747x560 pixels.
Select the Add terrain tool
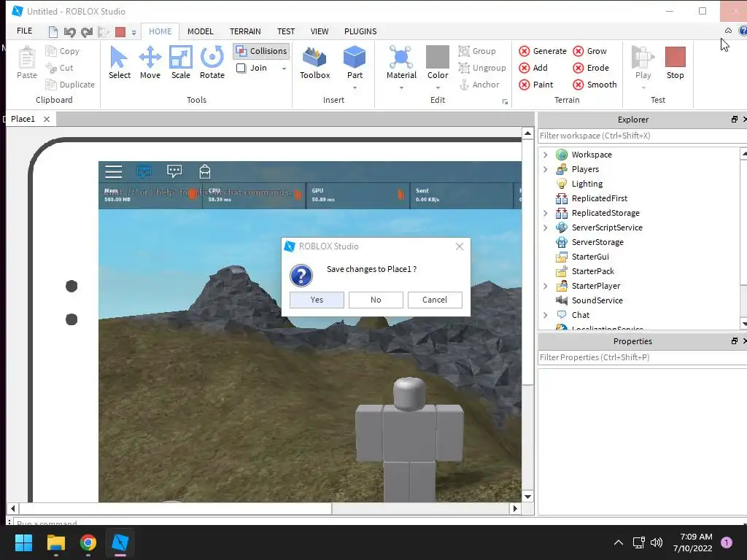tap(533, 68)
